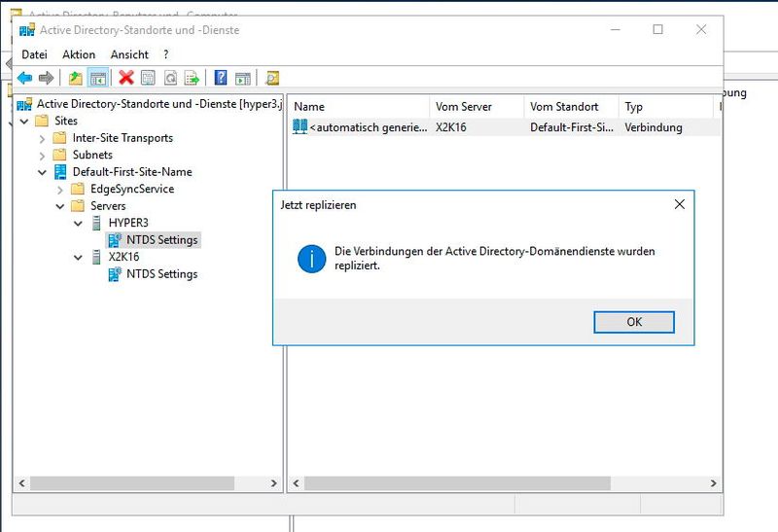Click the NTDS Settings icon under X2K16
The height and width of the screenshot is (532, 778).
pyautogui.click(x=115, y=274)
